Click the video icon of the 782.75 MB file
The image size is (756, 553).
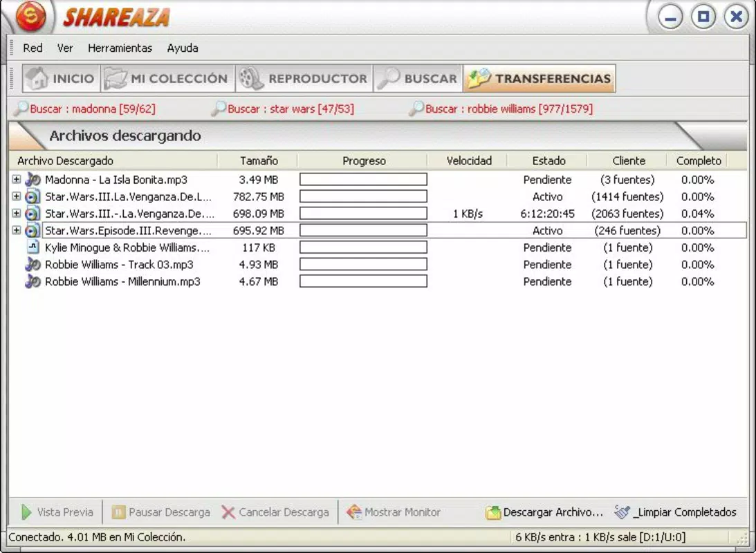tap(33, 196)
